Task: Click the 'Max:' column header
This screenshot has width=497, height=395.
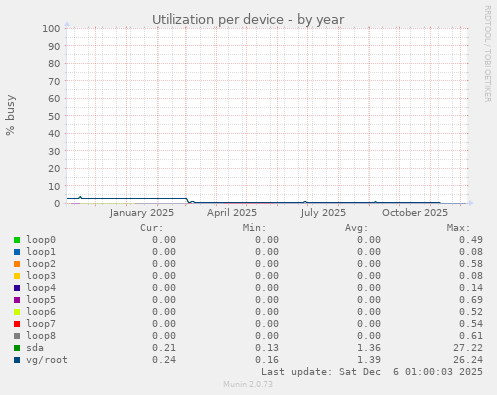Action: coord(459,228)
